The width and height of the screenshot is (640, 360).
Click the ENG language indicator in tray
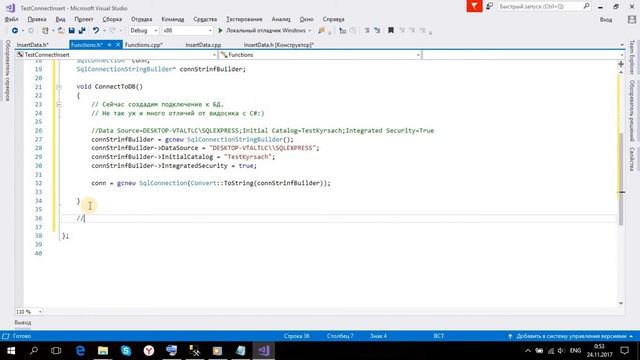point(576,351)
